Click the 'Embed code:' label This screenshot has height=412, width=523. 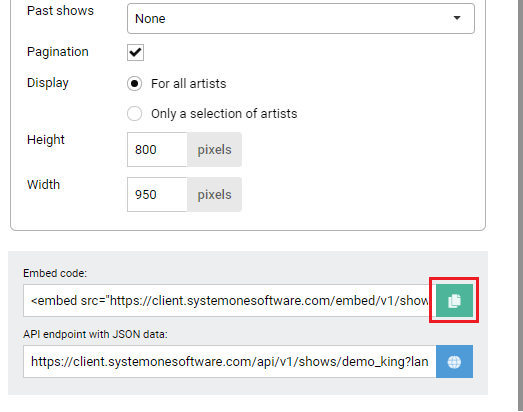coord(55,273)
